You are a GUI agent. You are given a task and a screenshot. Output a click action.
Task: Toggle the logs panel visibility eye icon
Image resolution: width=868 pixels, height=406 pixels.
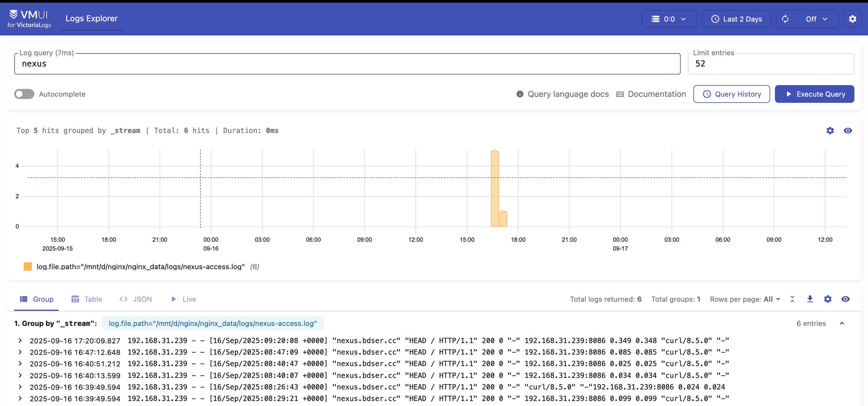click(x=845, y=299)
